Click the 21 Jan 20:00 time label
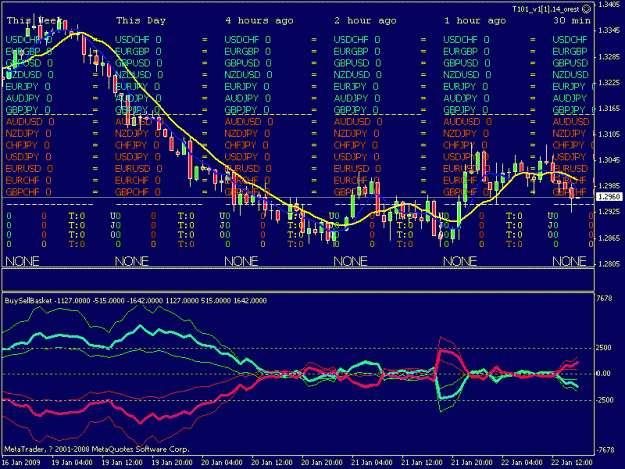Image resolution: width=625 pixels, height=469 pixels. click(472, 463)
